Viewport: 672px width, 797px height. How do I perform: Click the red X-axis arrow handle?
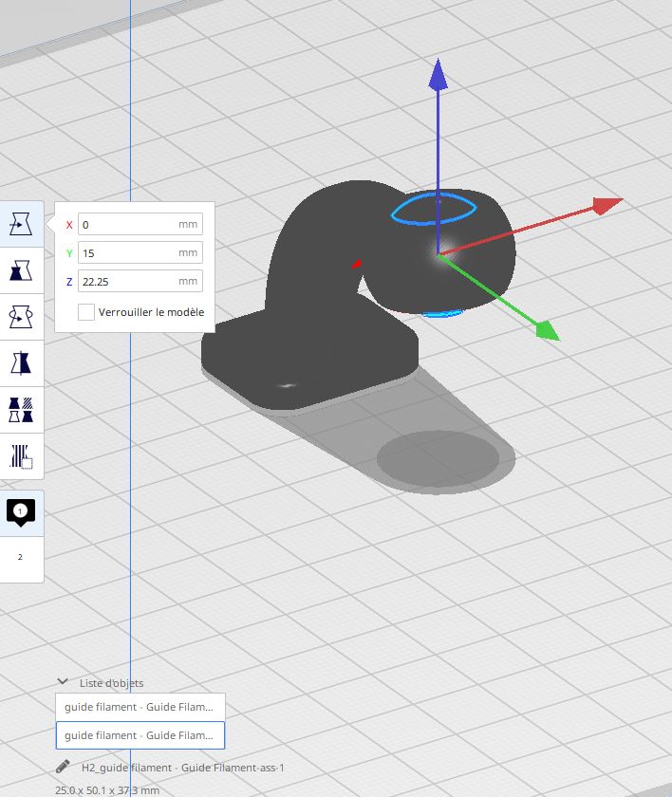click(x=606, y=204)
